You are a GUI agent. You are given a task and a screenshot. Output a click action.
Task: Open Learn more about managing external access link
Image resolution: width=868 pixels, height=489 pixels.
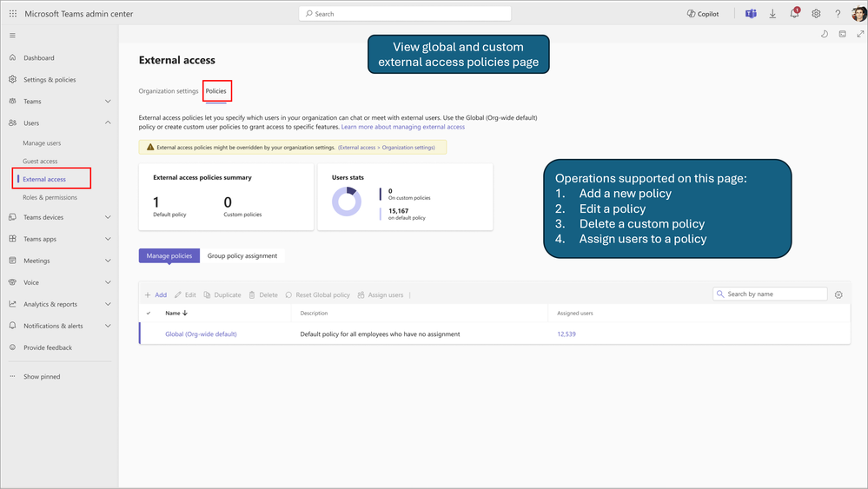click(x=403, y=127)
